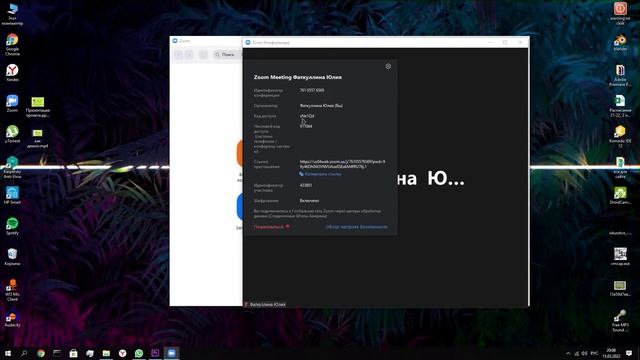Click the taskbar clock and date
The image size is (640, 360).
(611, 353)
